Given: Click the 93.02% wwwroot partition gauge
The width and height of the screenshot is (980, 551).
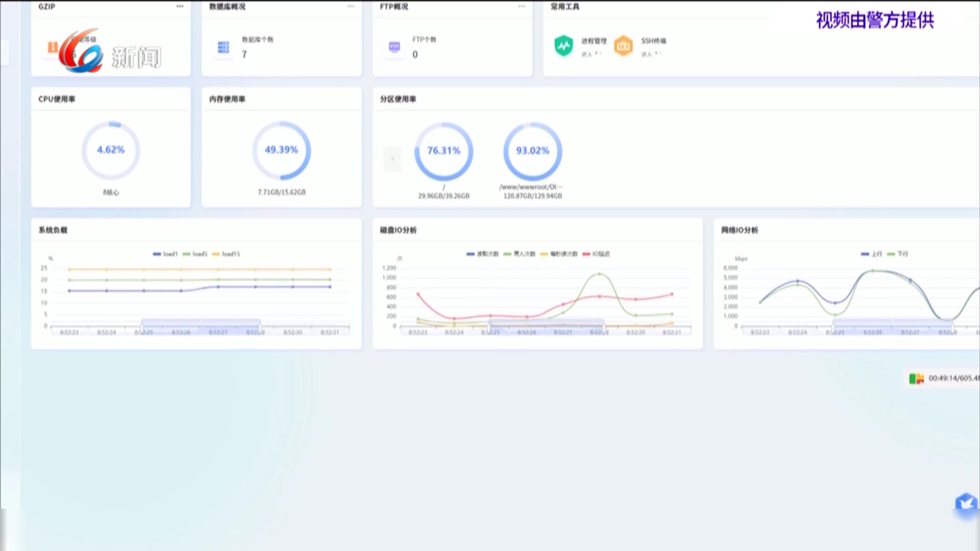Looking at the screenshot, I should (x=532, y=151).
